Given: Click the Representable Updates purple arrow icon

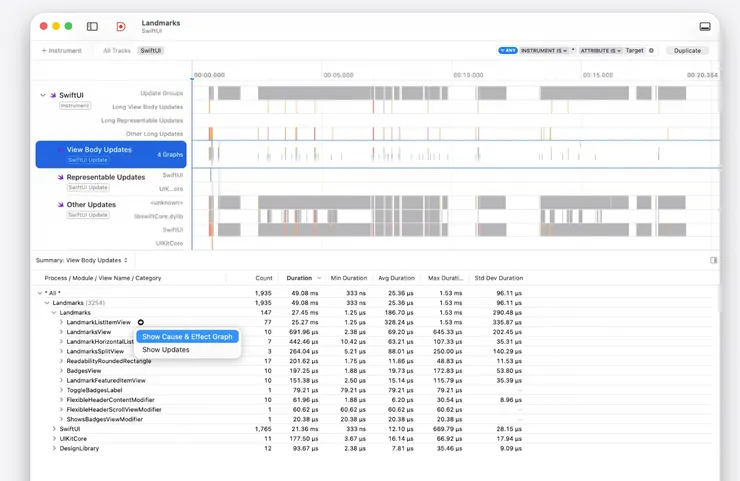Looking at the screenshot, I should coord(60,177).
